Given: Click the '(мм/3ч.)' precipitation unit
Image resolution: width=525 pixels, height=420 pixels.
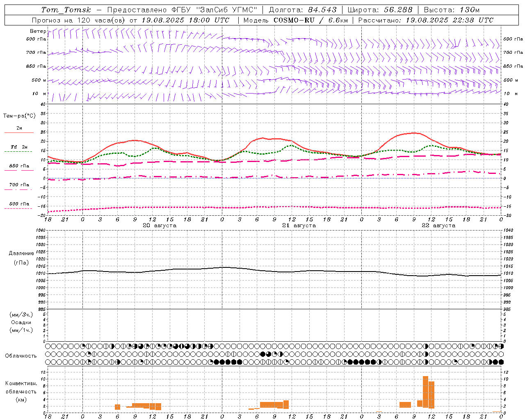Looking at the screenshot, I should pyautogui.click(x=21, y=315).
